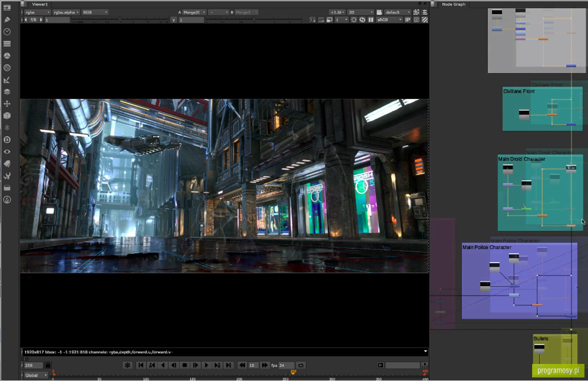Open the wipe composite mode dropdown
The width and height of the screenshot is (588, 381).
coord(218,12)
